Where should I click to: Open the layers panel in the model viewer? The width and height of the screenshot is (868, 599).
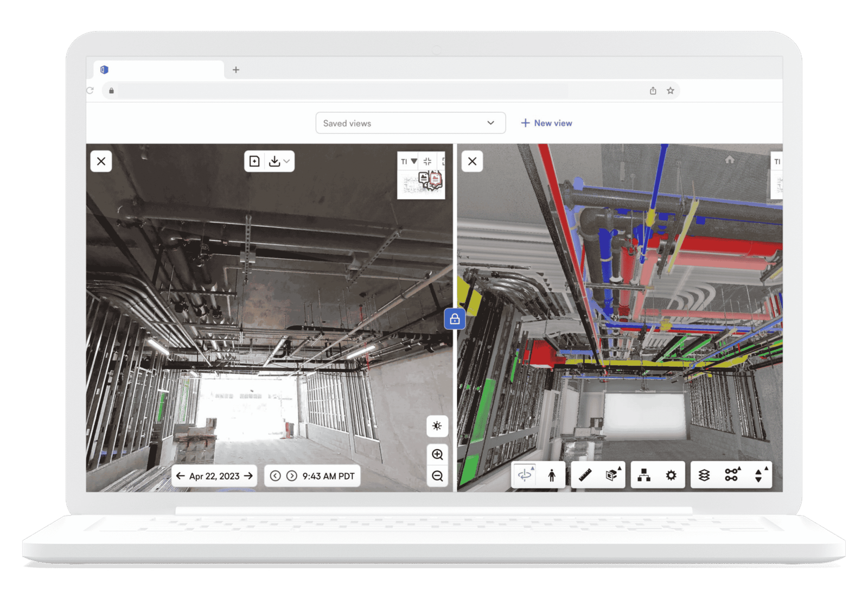[x=704, y=475]
